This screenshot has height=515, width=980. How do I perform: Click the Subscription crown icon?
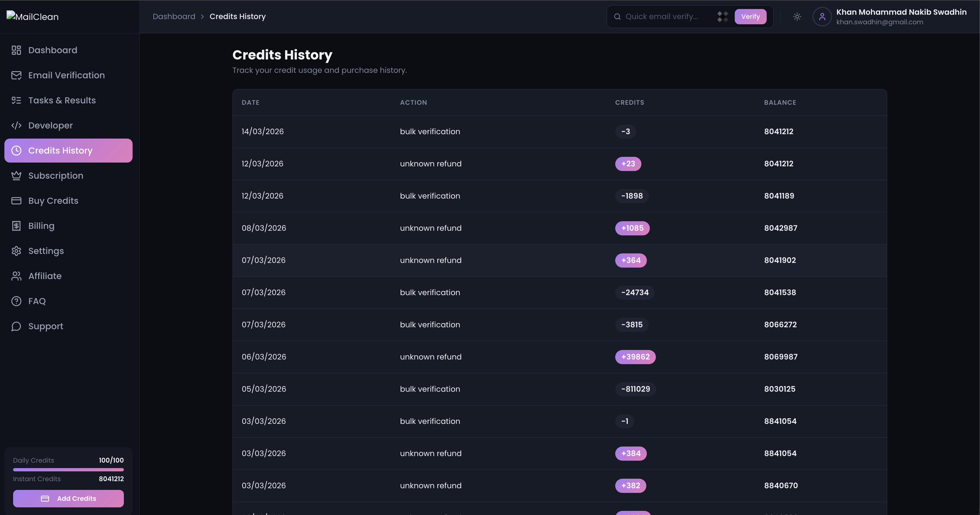16,176
